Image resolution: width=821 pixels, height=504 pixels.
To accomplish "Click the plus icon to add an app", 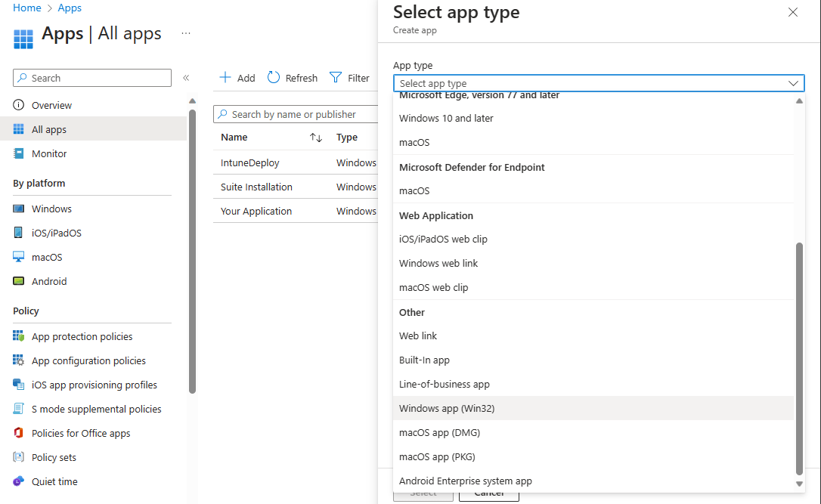I will (225, 78).
